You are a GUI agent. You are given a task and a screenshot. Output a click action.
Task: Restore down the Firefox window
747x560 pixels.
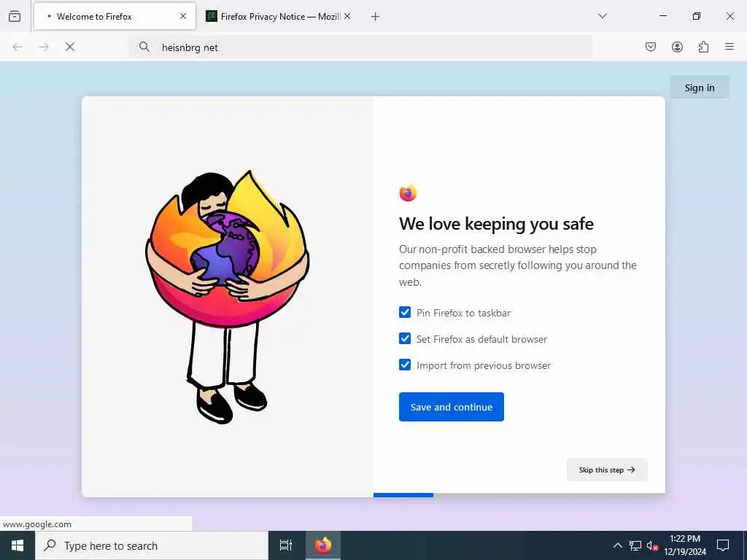tap(697, 16)
